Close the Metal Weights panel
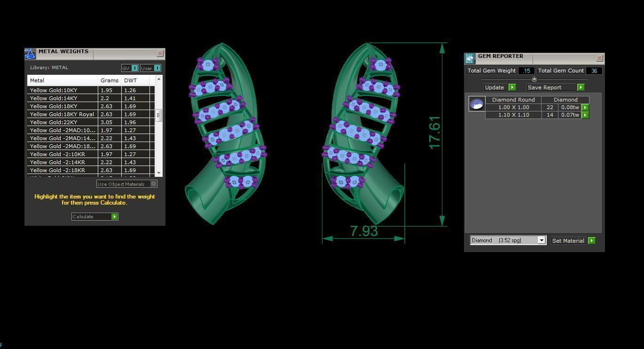644x349 pixels. [x=160, y=54]
